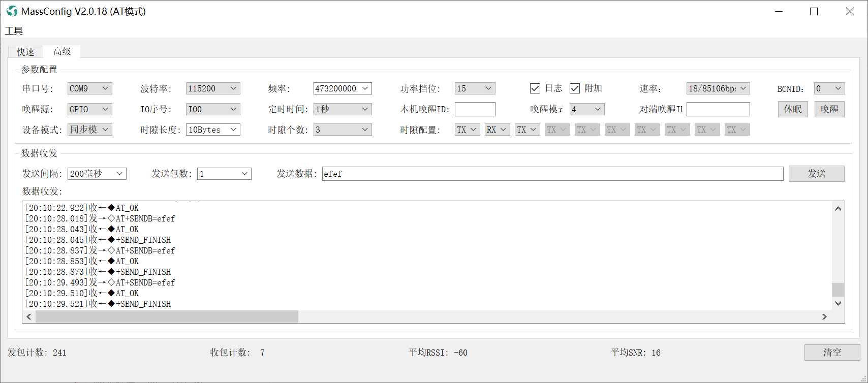Select log line timestamped 20:10:28.837
868x383 pixels.
[100, 250]
